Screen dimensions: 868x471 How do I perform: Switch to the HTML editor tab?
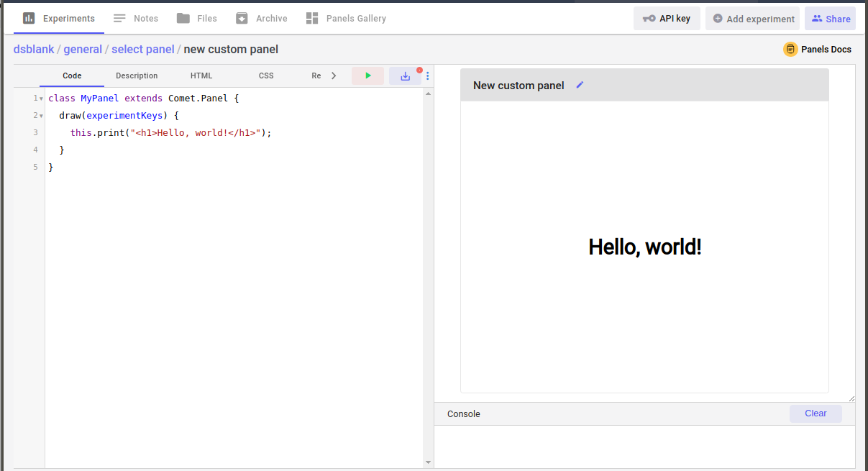point(201,76)
